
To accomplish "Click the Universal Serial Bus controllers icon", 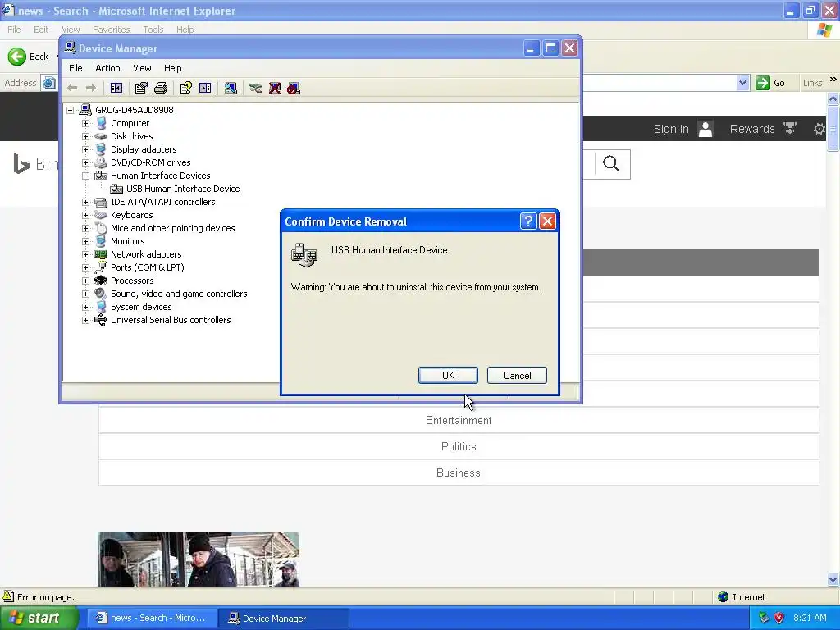I will [101, 321].
